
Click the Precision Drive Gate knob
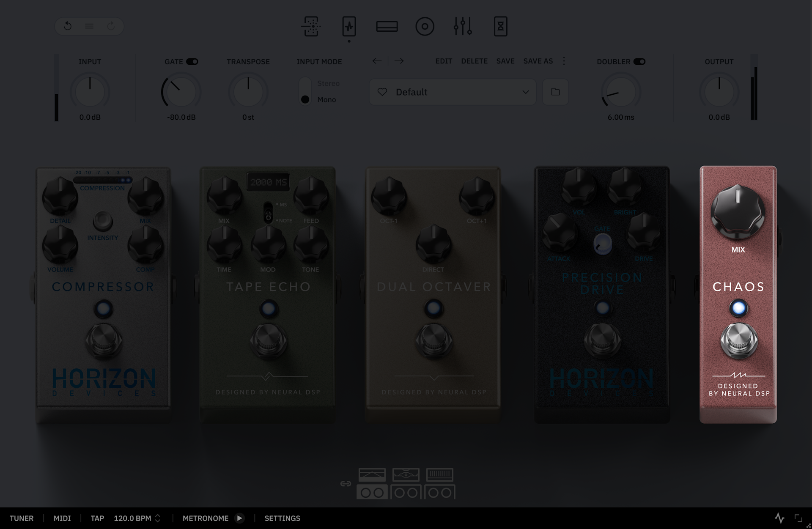[x=603, y=244]
